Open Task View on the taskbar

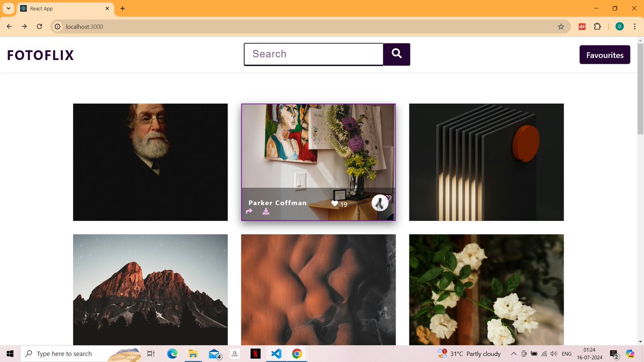tap(151, 353)
